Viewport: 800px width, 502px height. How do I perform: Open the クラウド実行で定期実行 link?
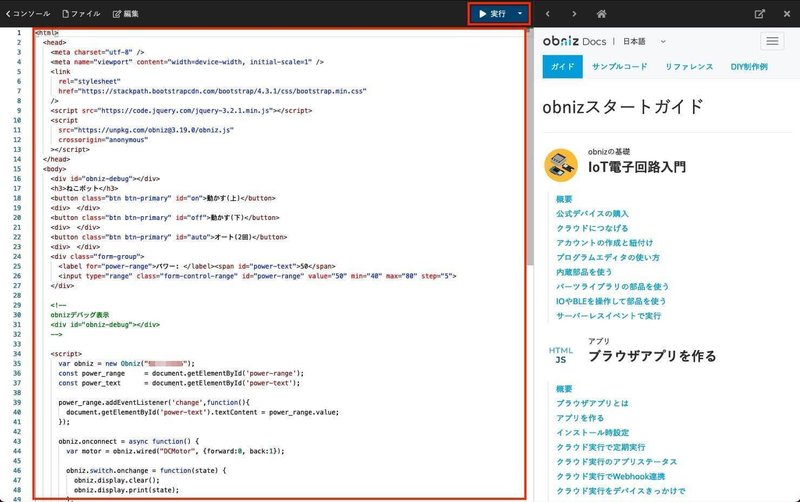601,447
